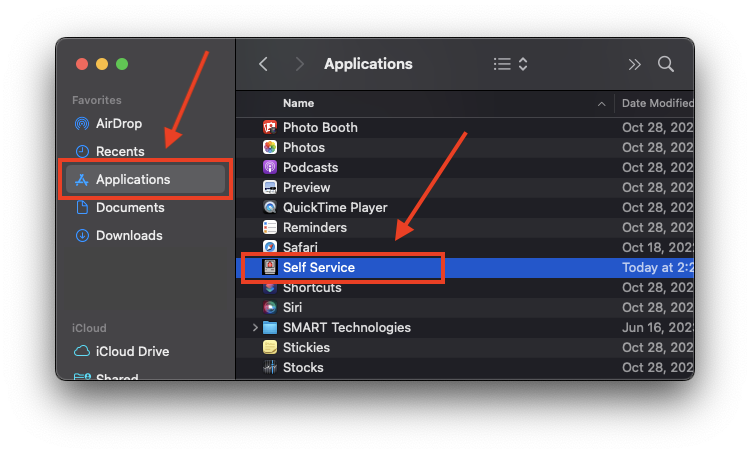Screen dimensions: 750x454
Task: Open the list view options dropdown
Action: 510,64
